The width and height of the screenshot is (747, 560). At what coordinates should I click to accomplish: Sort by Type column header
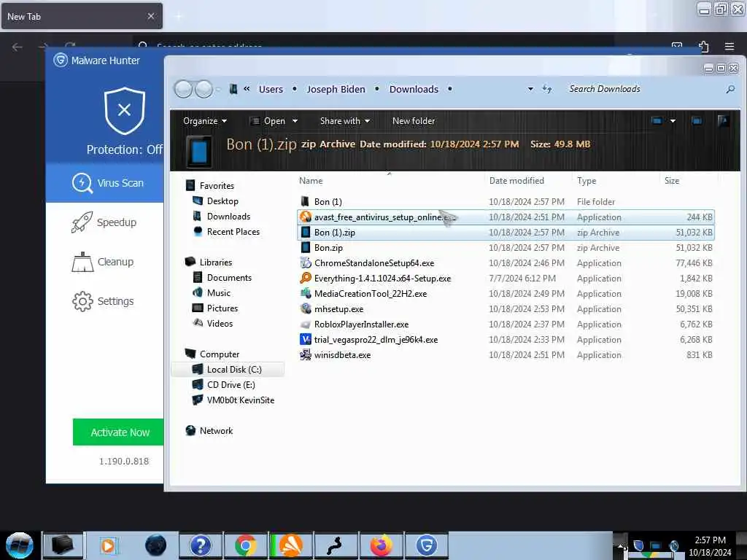[x=587, y=181]
